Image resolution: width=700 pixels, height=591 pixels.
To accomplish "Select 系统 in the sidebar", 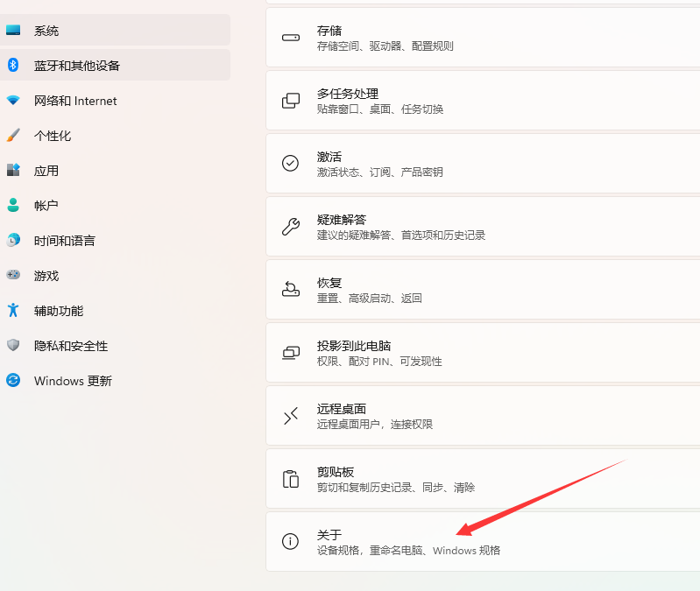I will pos(115,30).
